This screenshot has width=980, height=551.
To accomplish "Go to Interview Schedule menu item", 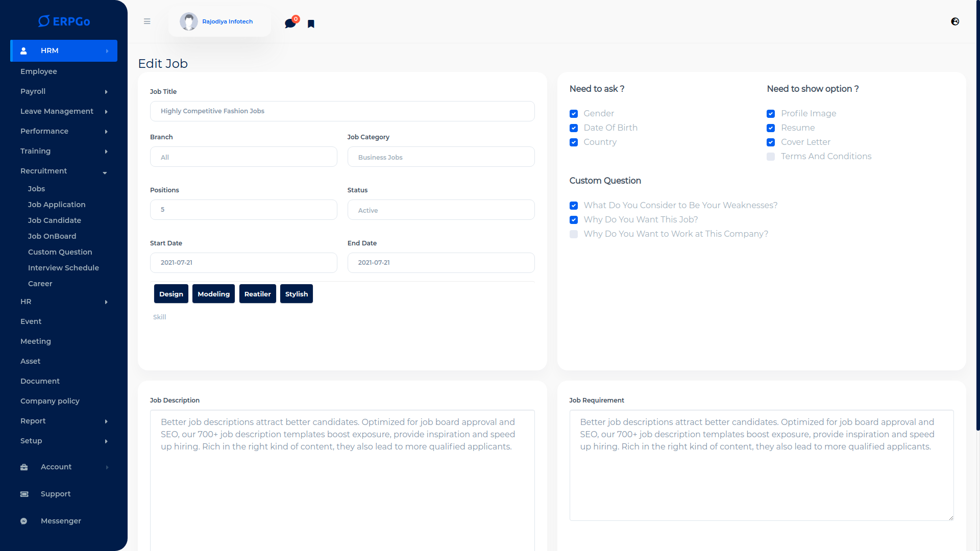I will [x=63, y=268].
